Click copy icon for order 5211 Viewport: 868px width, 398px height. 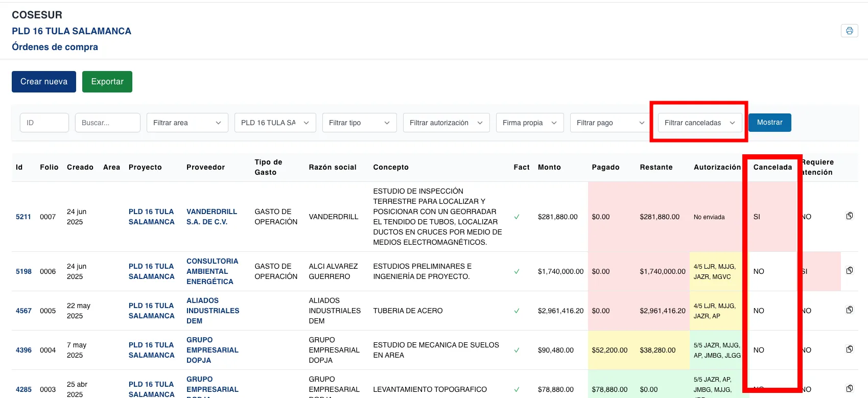[x=849, y=216]
